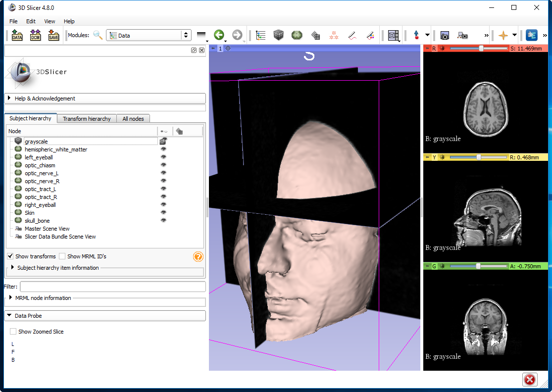Open the Edit menu

pos(31,21)
